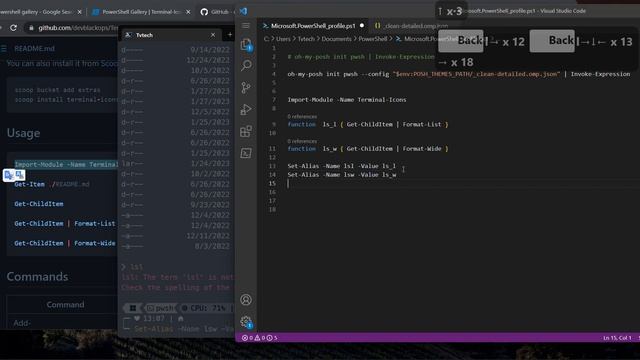Open a new terminal tab with plus
This screenshot has width=640, height=360.
tap(230, 35)
